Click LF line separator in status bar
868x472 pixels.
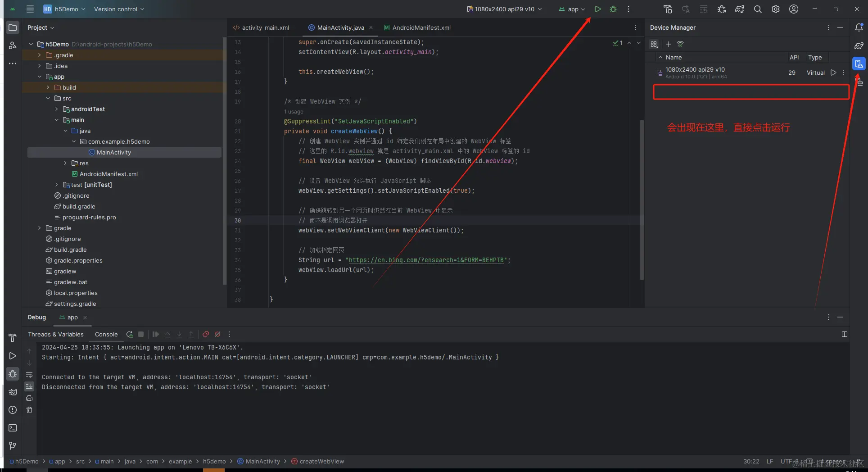[x=770, y=461]
